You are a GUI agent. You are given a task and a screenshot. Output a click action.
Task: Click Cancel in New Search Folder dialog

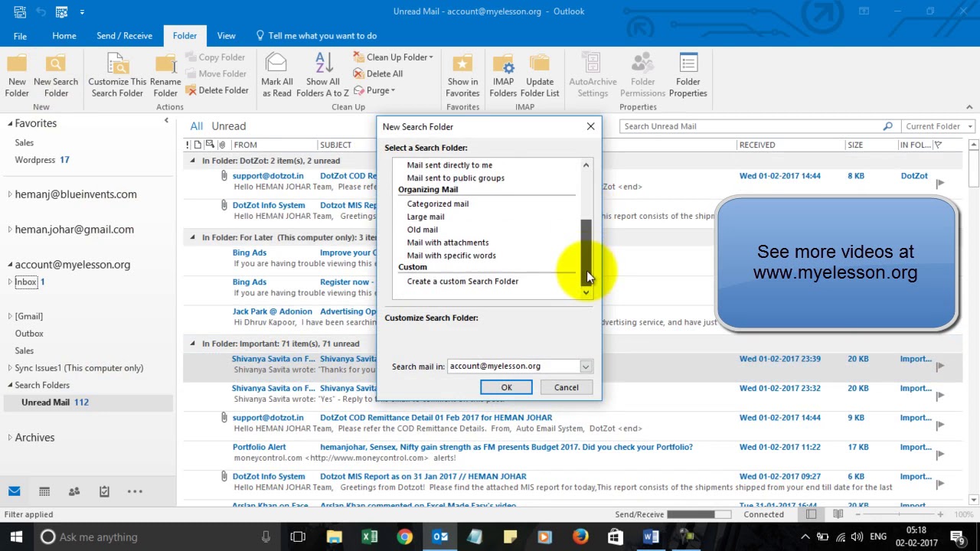[x=567, y=387]
